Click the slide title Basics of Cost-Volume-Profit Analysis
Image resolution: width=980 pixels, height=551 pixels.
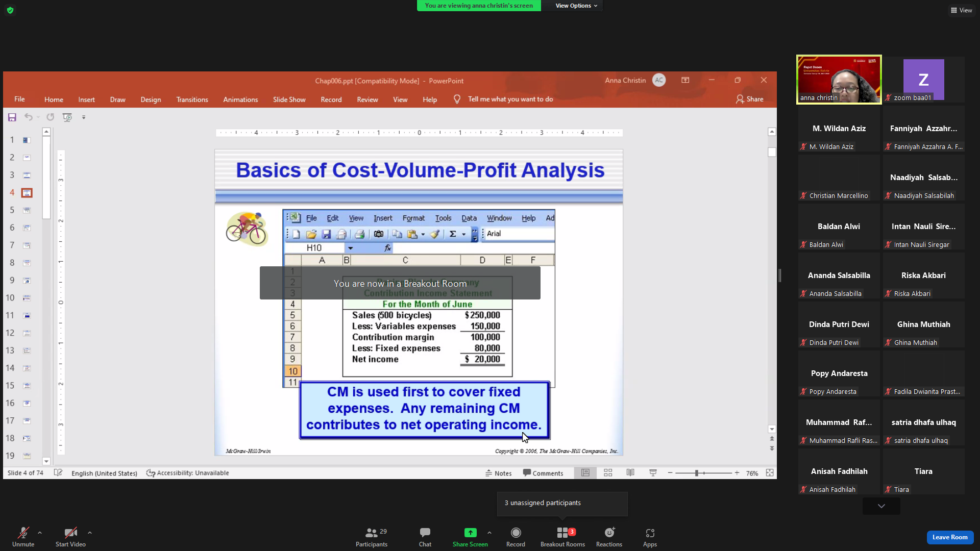pyautogui.click(x=420, y=170)
